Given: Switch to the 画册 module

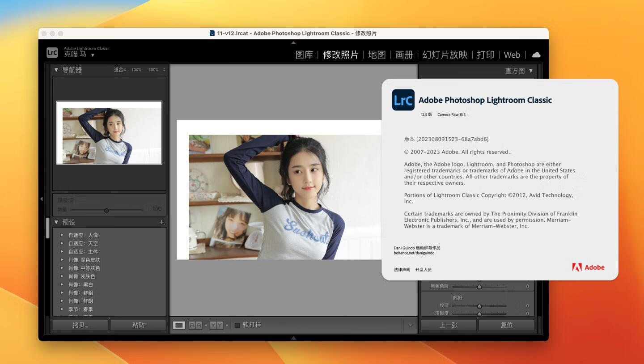Looking at the screenshot, I should 404,55.
